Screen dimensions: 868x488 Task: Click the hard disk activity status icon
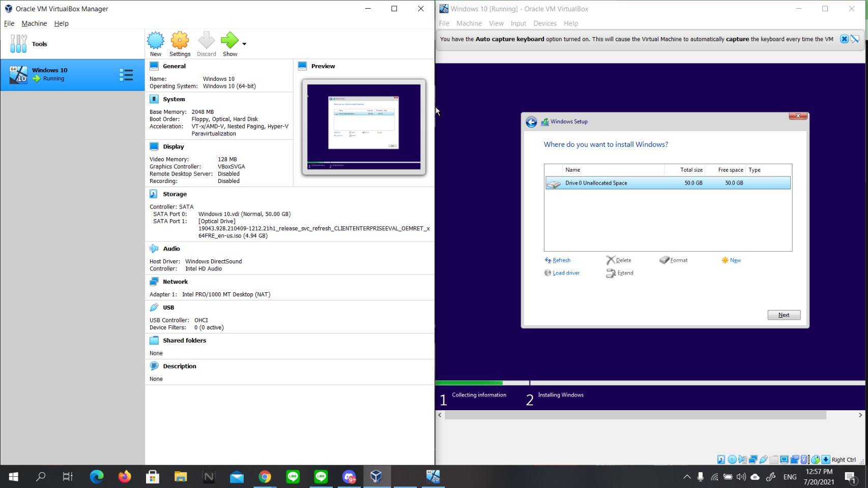tap(721, 460)
